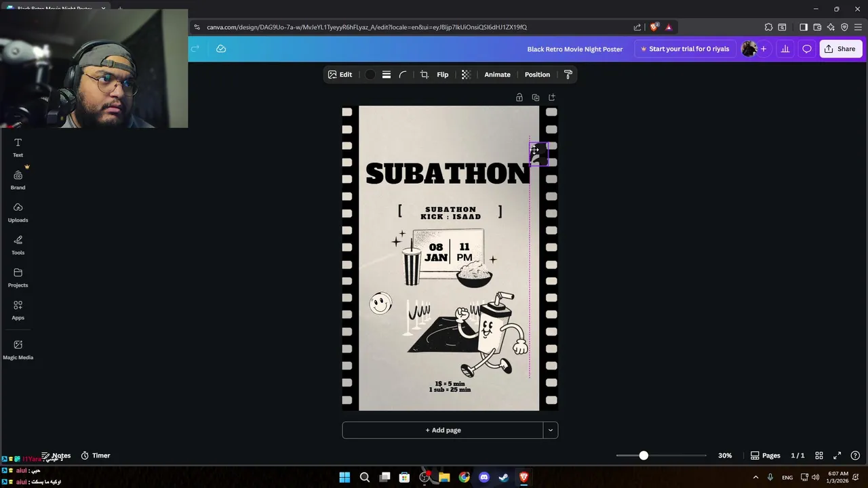Select the Crop tool
This screenshot has width=868, height=488.
[x=425, y=75]
